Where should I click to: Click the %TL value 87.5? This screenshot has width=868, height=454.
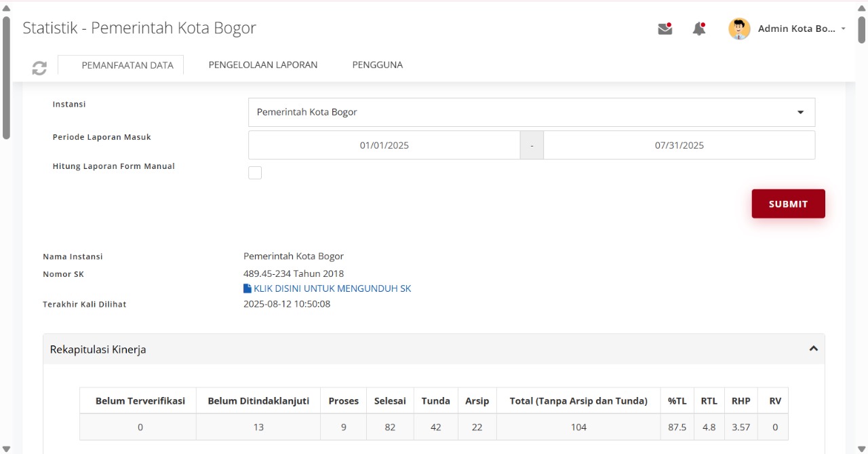coord(677,427)
